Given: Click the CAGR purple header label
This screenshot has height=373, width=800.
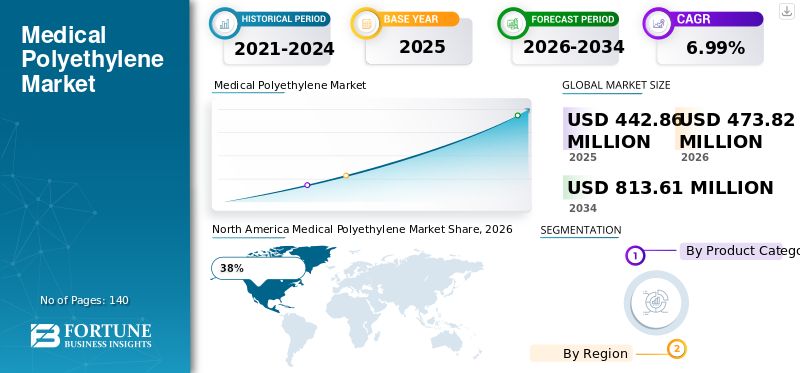Looking at the screenshot, I should (x=693, y=19).
